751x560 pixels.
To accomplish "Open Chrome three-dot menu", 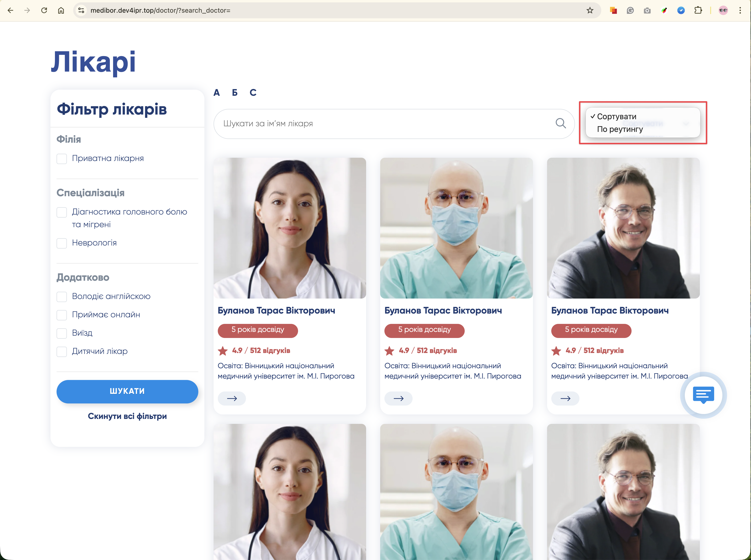I will point(740,11).
